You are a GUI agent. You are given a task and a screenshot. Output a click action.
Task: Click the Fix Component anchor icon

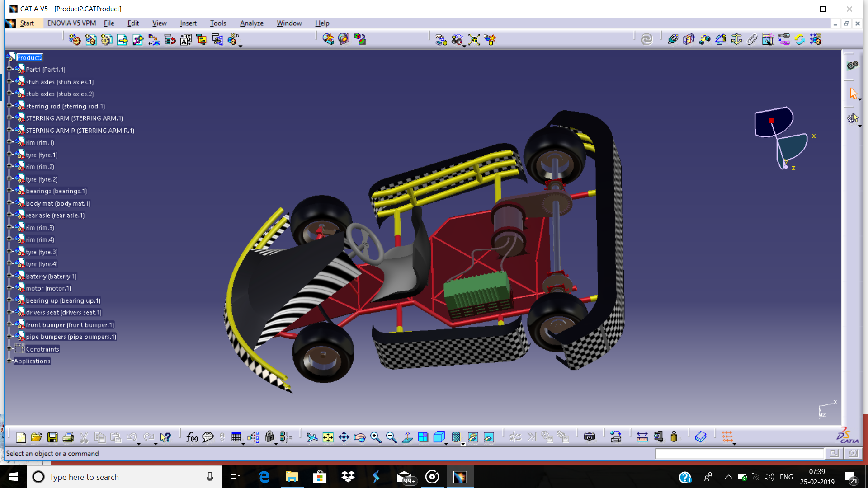(x=736, y=40)
